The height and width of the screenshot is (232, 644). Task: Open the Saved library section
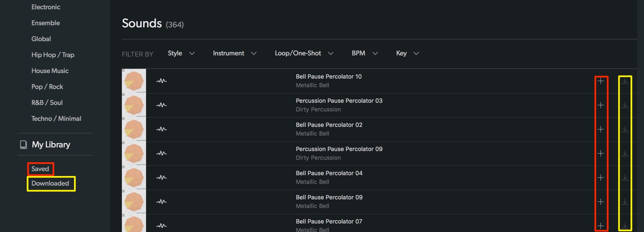tap(40, 169)
